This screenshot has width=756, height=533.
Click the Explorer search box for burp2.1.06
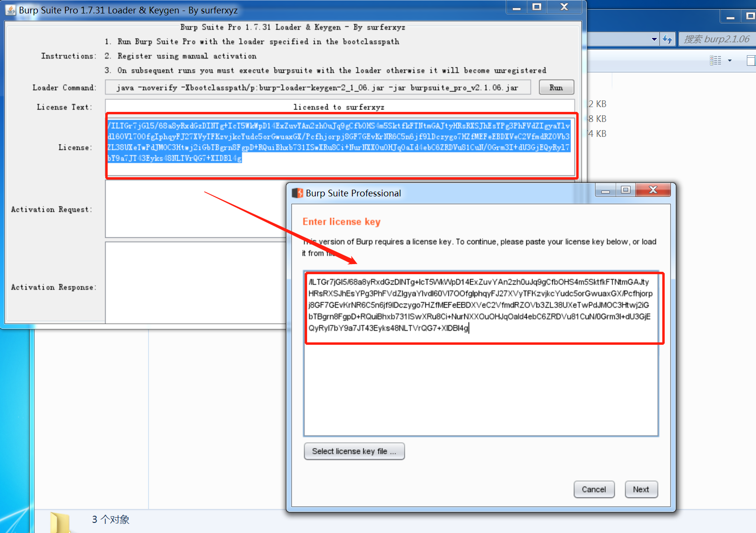[717, 39]
